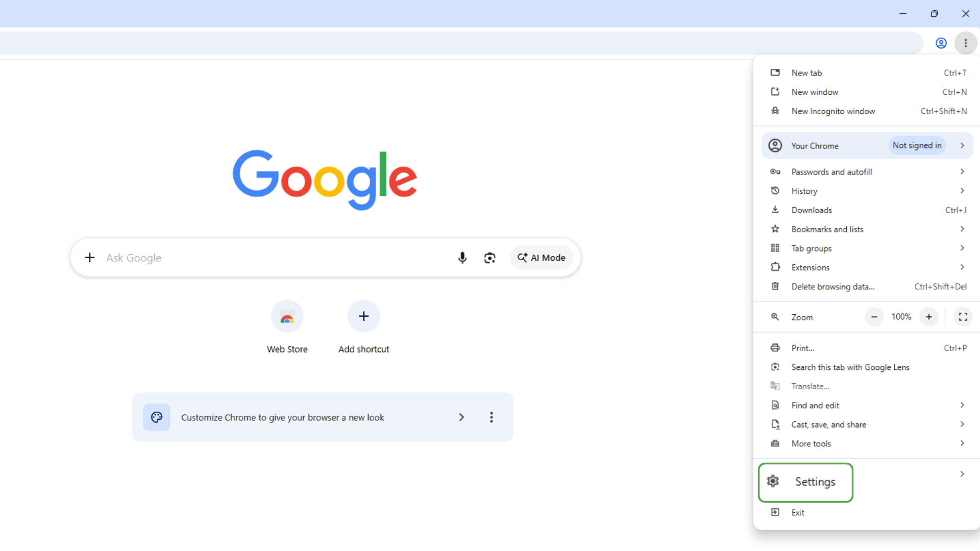Click the profile avatar icon in toolbar
This screenshot has height=551, width=980.
[x=941, y=43]
